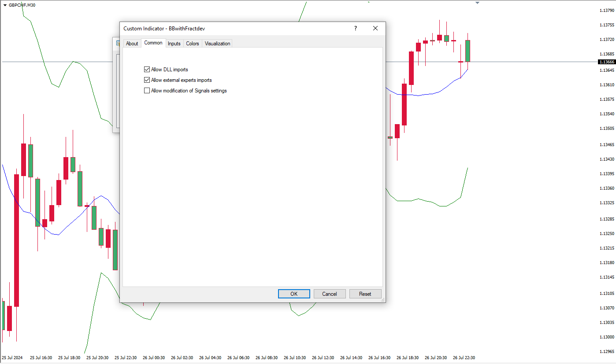Open the GBPCHF chart symbol arrow
This screenshot has height=364, width=616.
click(4, 5)
